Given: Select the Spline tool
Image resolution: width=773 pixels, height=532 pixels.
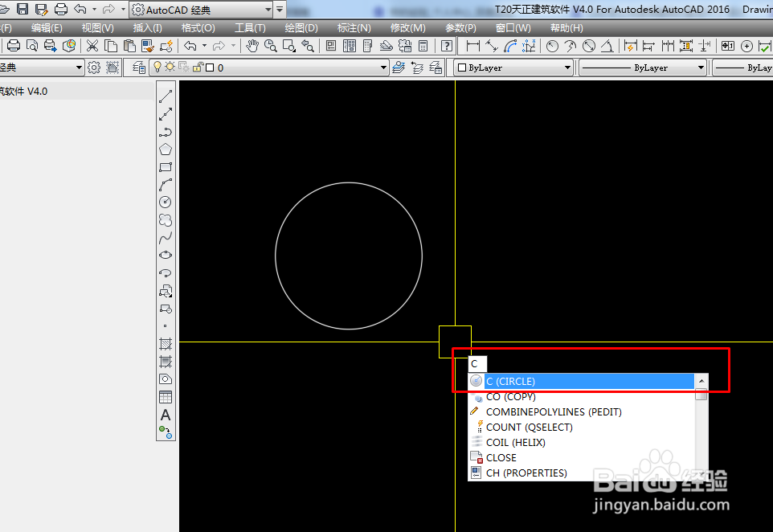Looking at the screenshot, I should pos(166,238).
